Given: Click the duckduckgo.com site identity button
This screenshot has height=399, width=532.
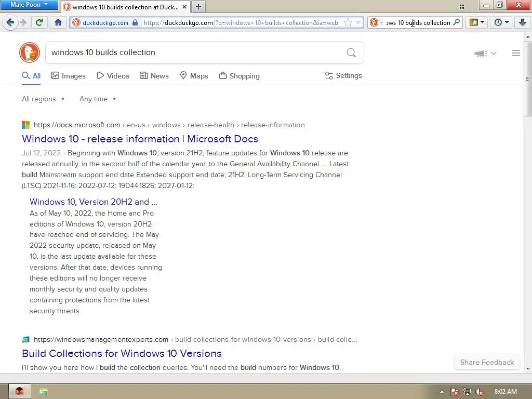Looking at the screenshot, I should tap(105, 23).
